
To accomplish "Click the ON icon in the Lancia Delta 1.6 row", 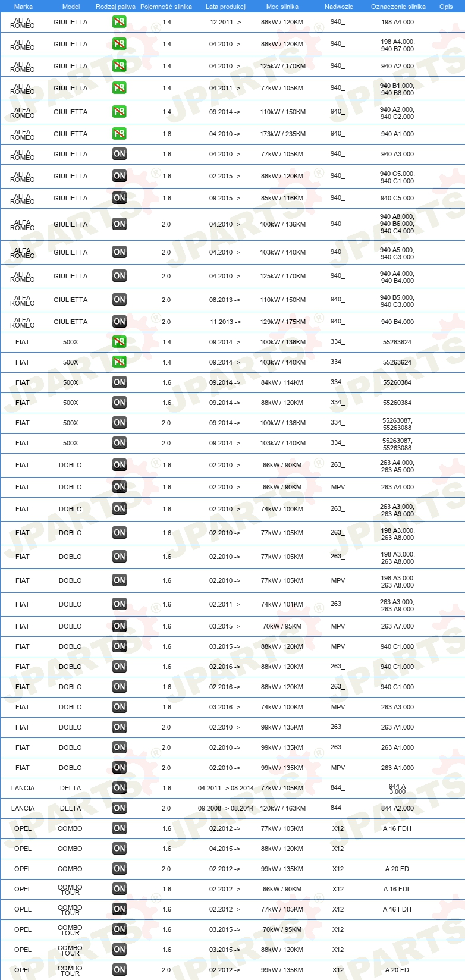I will (120, 788).
